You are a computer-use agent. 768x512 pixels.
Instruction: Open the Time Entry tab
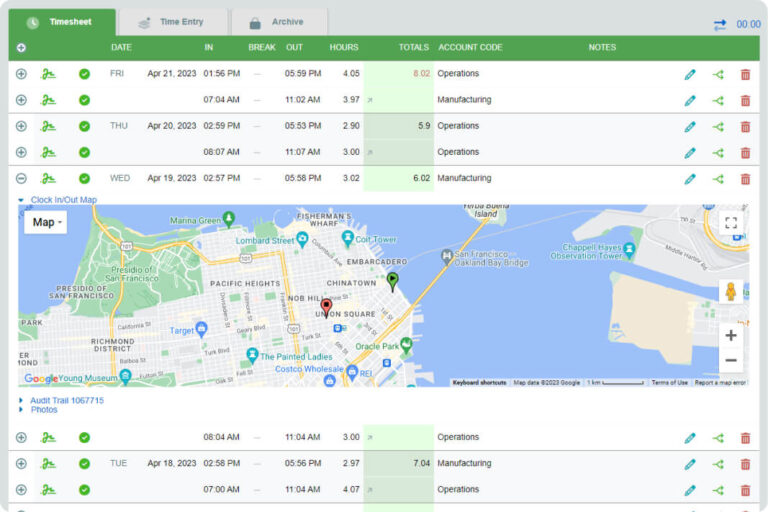point(173,22)
